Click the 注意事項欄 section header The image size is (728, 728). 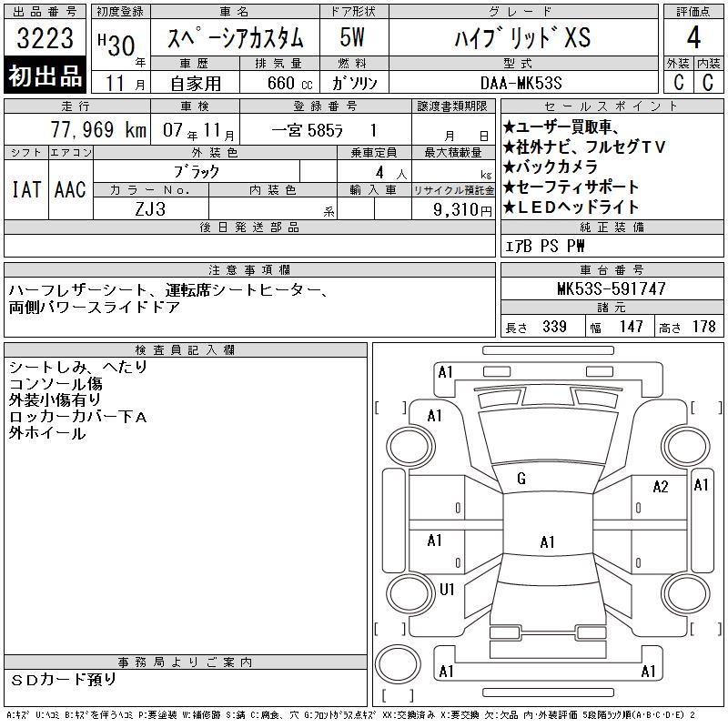pos(248,270)
